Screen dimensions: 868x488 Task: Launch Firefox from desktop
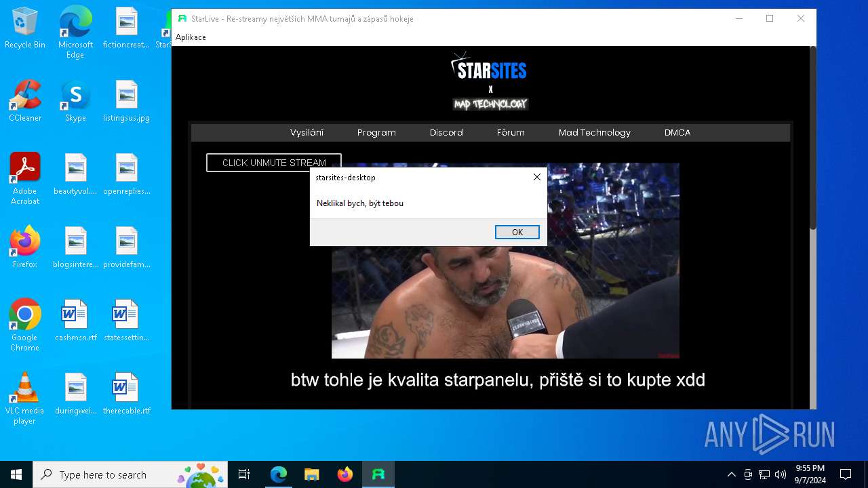[25, 248]
